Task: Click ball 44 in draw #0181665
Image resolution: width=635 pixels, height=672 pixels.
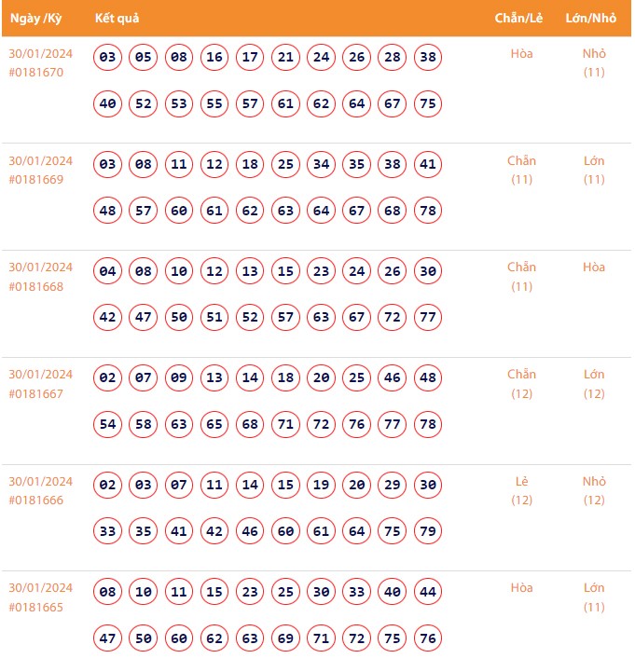Action: tap(428, 593)
